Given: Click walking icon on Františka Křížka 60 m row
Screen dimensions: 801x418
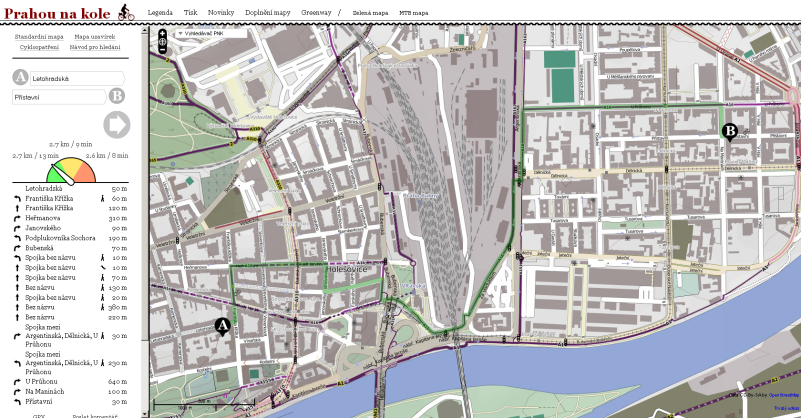Looking at the screenshot, I should (x=103, y=198).
